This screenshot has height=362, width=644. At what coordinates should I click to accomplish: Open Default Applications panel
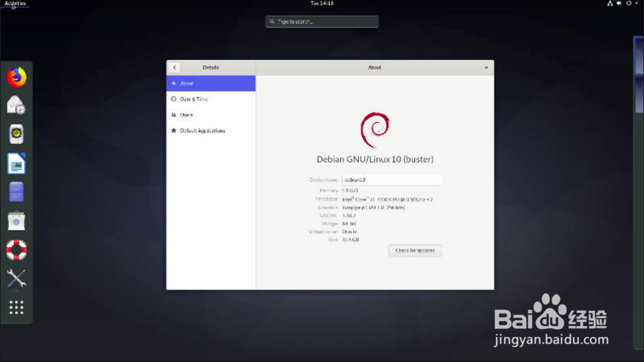coord(211,131)
